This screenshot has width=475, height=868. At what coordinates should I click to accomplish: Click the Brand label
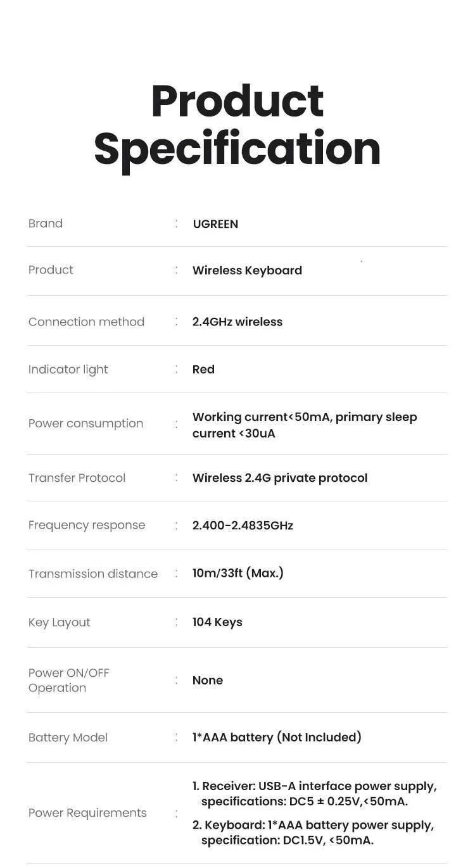(46, 223)
